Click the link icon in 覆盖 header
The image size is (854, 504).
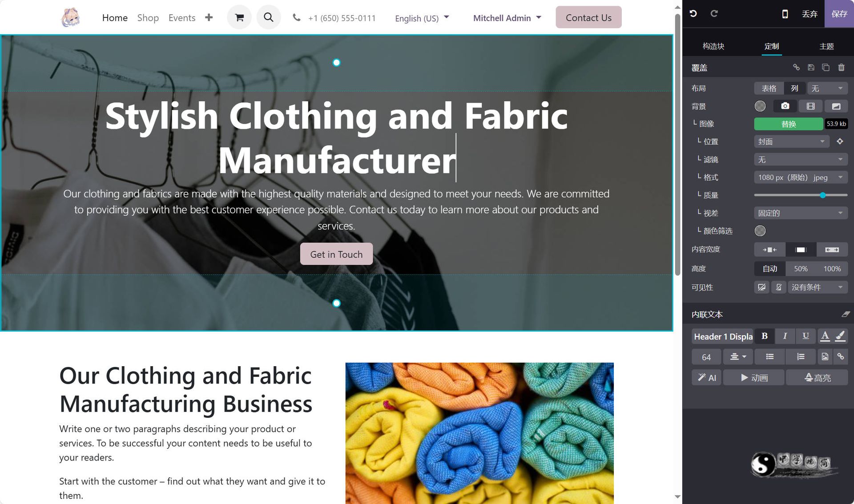pos(796,68)
